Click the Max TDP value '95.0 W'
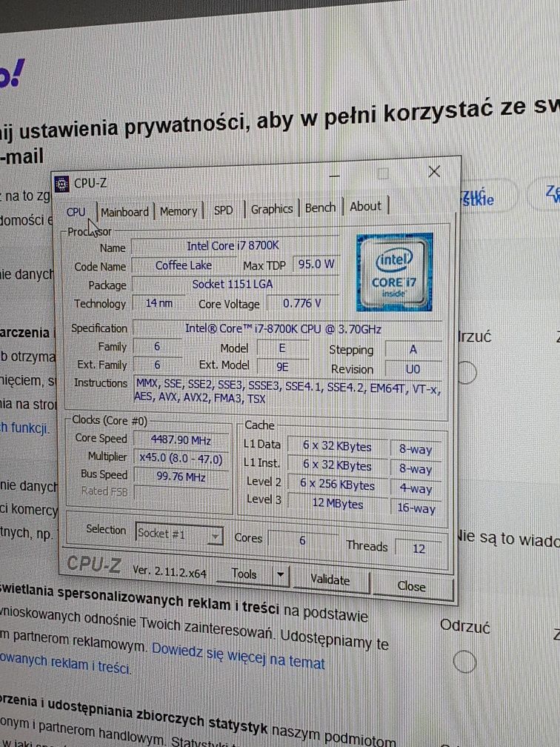The image size is (560, 747). click(316, 264)
